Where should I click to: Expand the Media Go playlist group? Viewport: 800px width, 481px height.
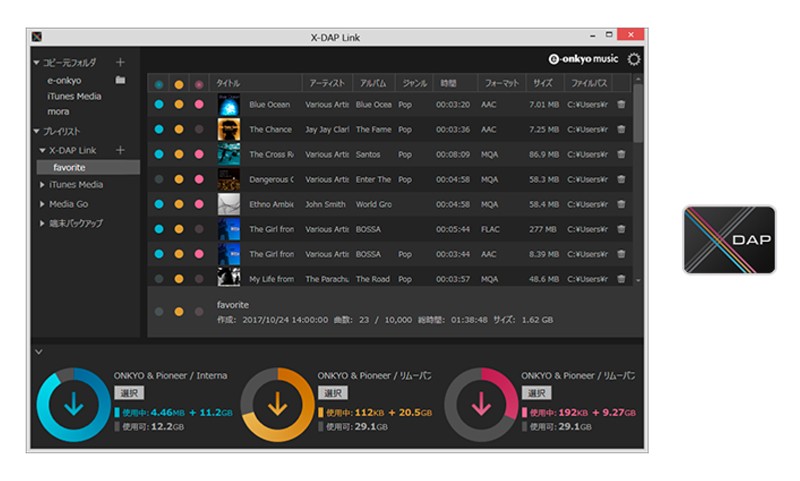pos(42,204)
